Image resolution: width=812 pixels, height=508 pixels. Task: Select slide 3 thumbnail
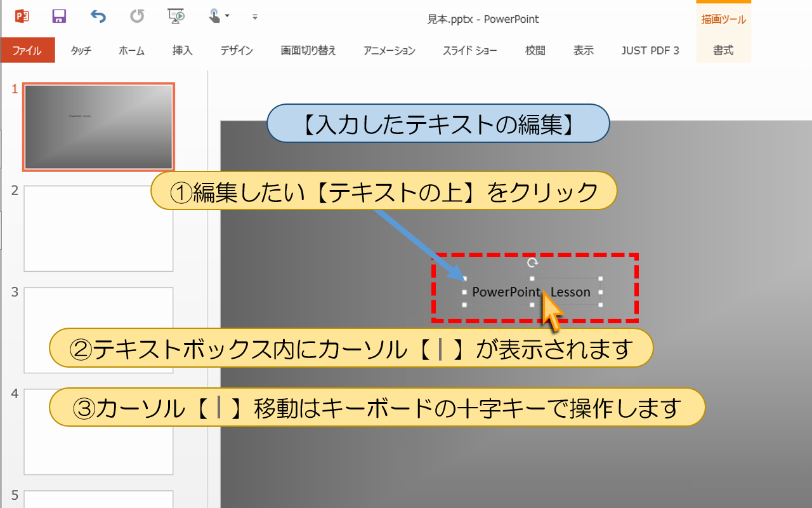pos(98,330)
